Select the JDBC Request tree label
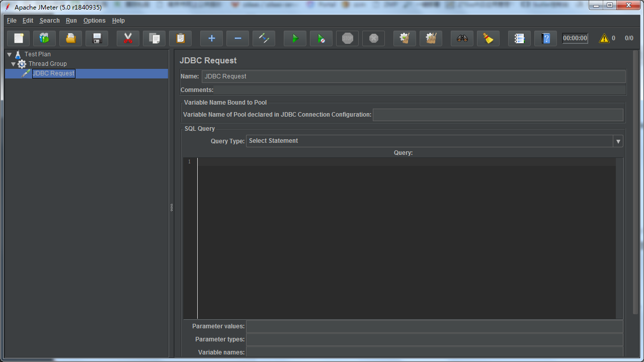The width and height of the screenshot is (644, 362). tap(53, 73)
